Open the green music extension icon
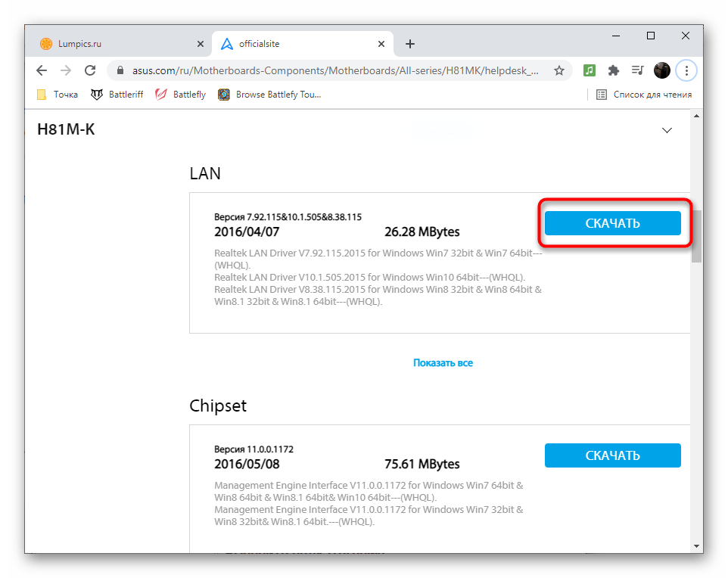 pyautogui.click(x=590, y=70)
